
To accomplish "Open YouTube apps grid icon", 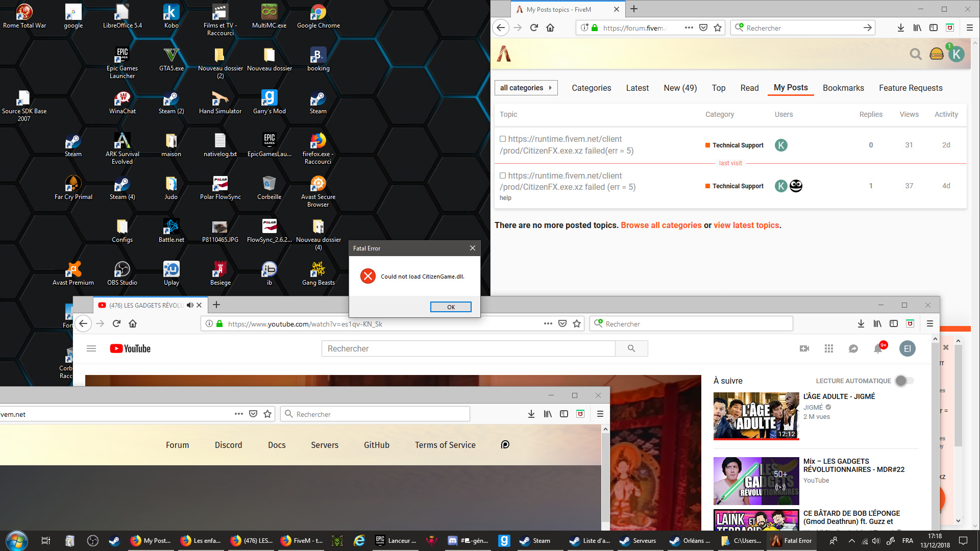I will tap(829, 348).
